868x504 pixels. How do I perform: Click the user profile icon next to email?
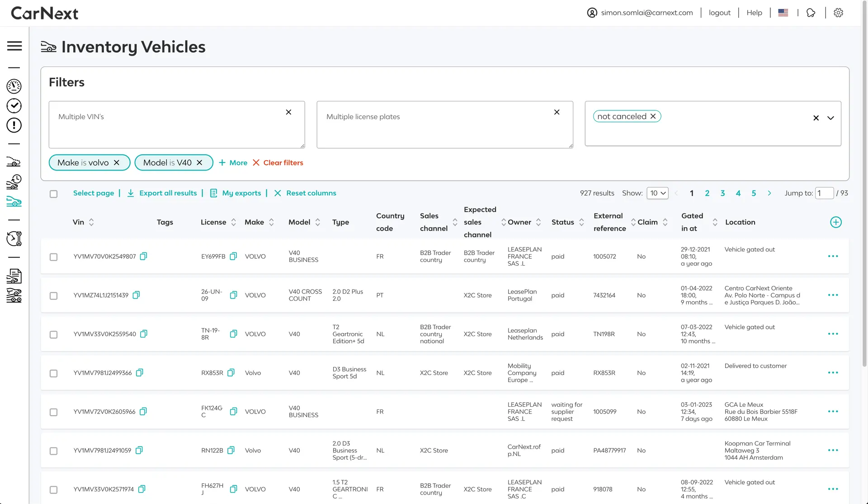[x=592, y=13]
